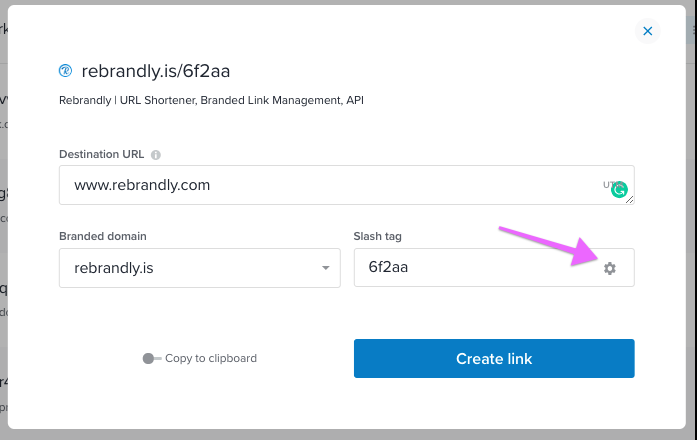Viewport: 697px width, 440px height.
Task: Click the Destination URL label
Action: [x=101, y=154]
